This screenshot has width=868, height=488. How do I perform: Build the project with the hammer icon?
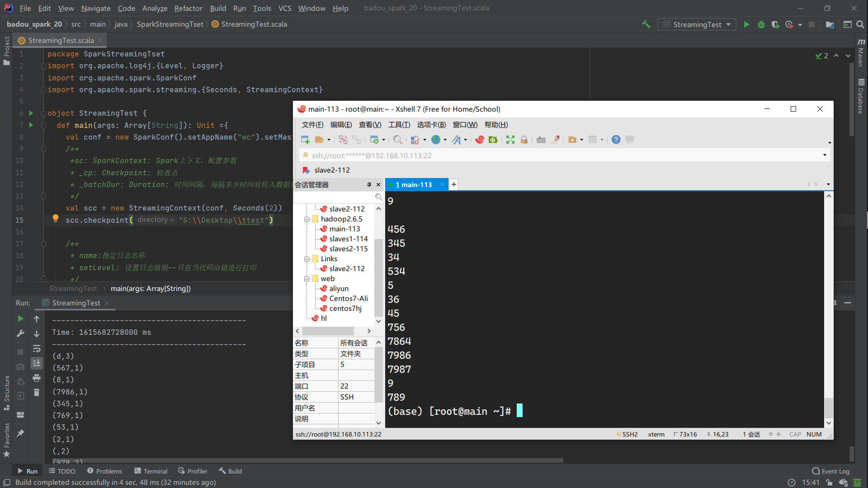pos(646,24)
